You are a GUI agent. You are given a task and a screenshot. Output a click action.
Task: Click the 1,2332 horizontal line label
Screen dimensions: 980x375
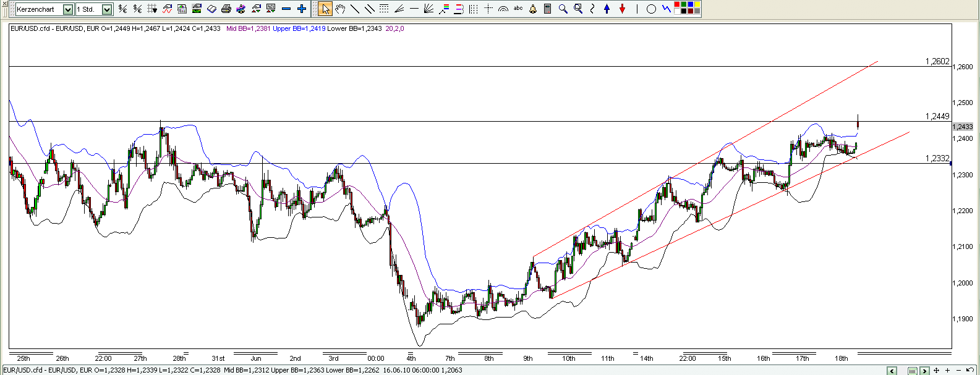[x=937, y=158]
